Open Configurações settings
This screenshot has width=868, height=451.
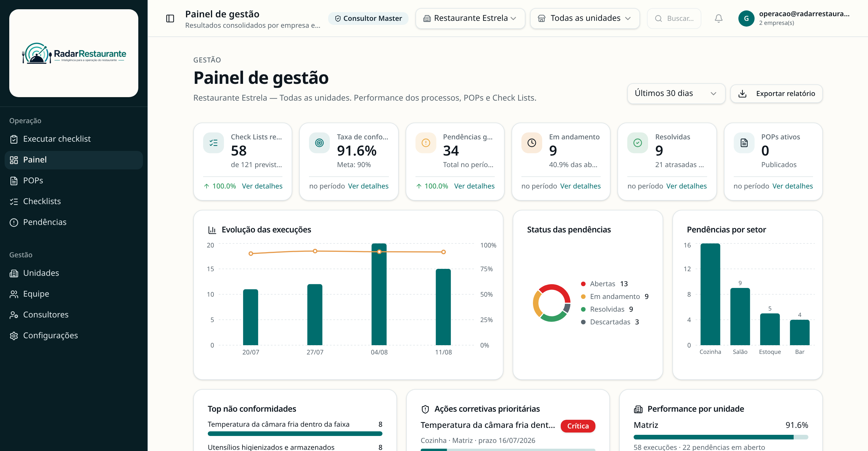tap(74, 336)
